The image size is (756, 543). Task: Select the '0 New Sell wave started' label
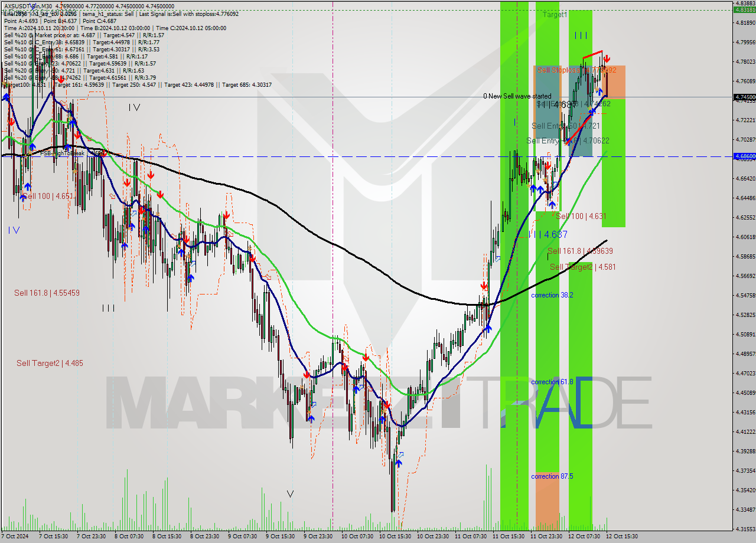[517, 96]
